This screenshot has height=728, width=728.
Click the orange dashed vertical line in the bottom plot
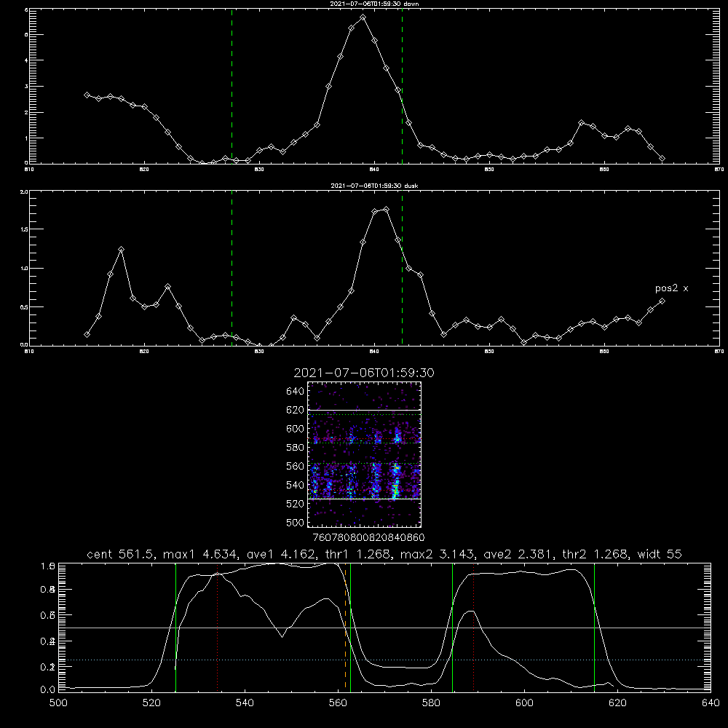[x=345, y=627]
